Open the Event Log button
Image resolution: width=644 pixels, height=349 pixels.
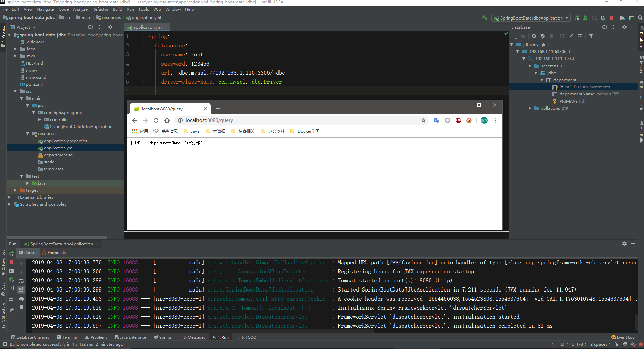tap(623, 337)
